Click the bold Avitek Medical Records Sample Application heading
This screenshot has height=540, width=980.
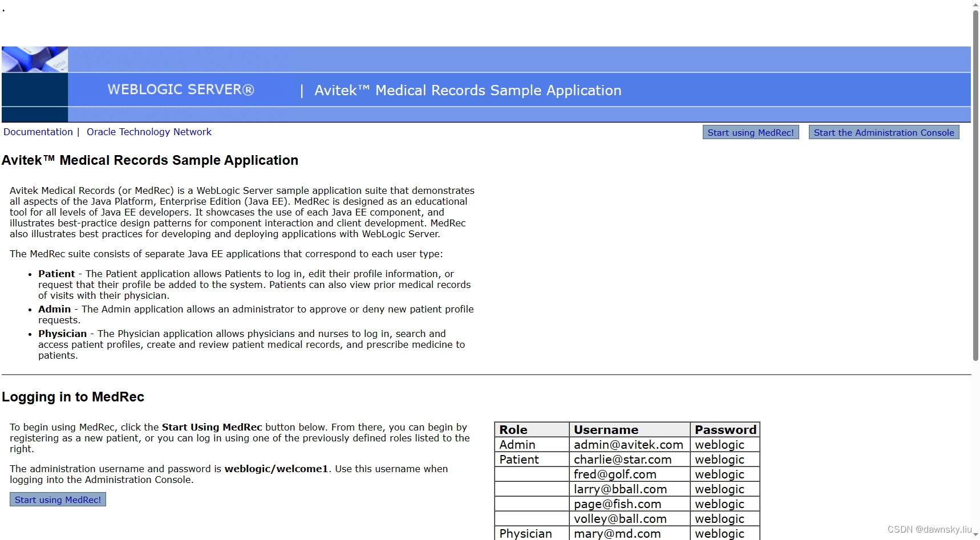150,160
